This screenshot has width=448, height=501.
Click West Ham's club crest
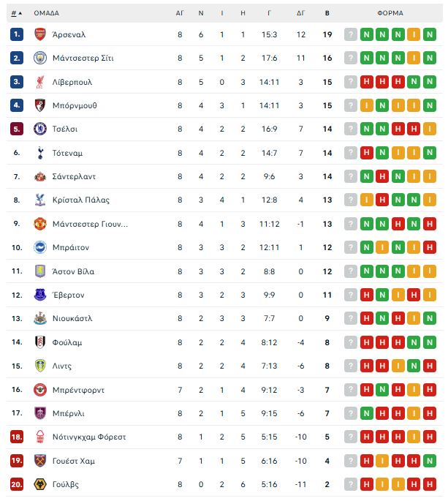point(40,461)
